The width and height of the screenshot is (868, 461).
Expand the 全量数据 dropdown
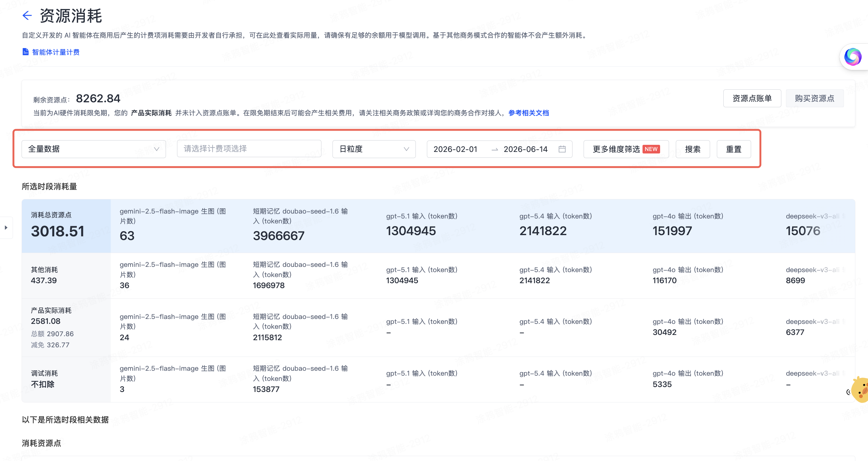point(94,149)
